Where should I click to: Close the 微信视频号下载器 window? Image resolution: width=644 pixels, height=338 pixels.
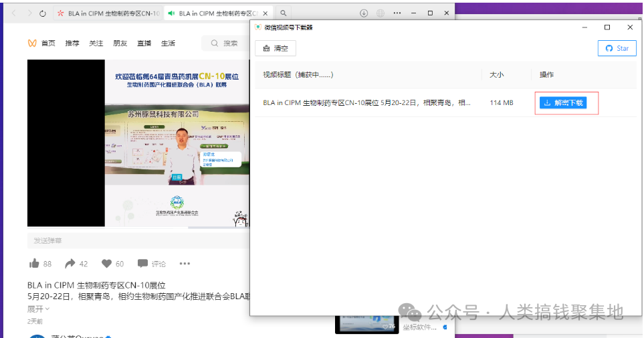630,27
